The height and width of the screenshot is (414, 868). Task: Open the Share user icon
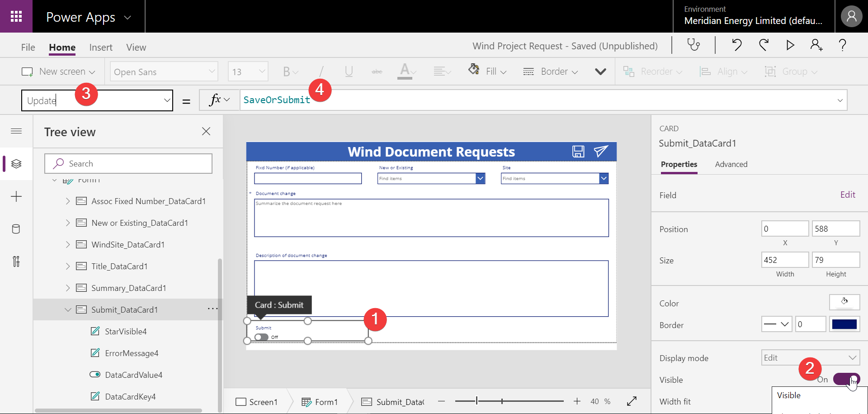click(x=816, y=45)
